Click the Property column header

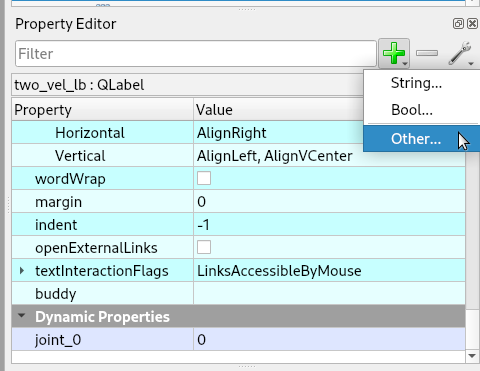click(x=103, y=110)
